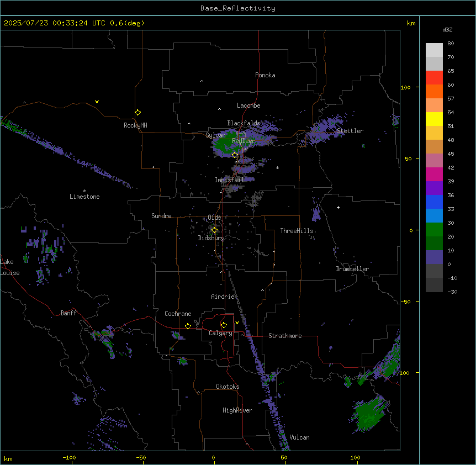Click the Sylvan town label
The image size is (476, 465).
coord(215,135)
